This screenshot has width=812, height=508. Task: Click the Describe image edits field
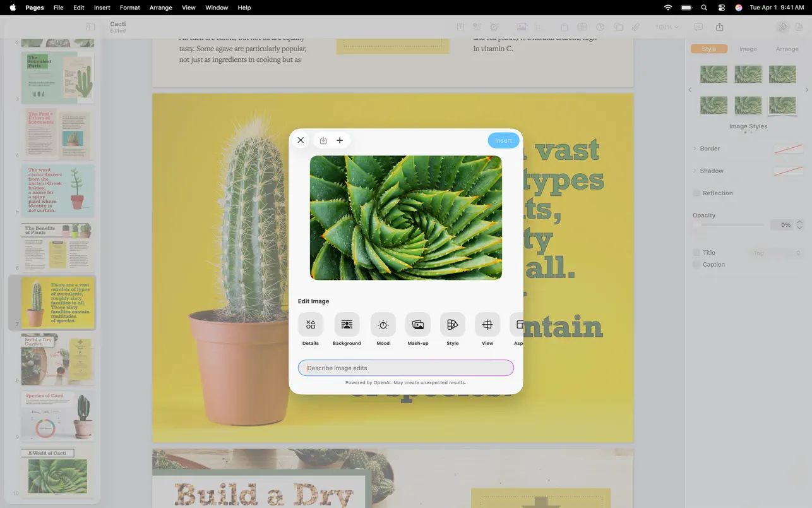click(406, 368)
